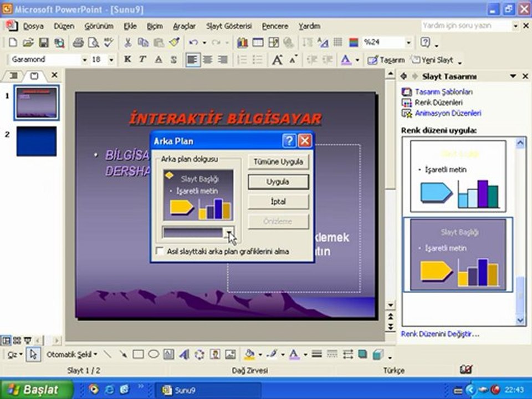Click the Print Preview icon
The width and height of the screenshot is (532, 399).
[x=93, y=43]
